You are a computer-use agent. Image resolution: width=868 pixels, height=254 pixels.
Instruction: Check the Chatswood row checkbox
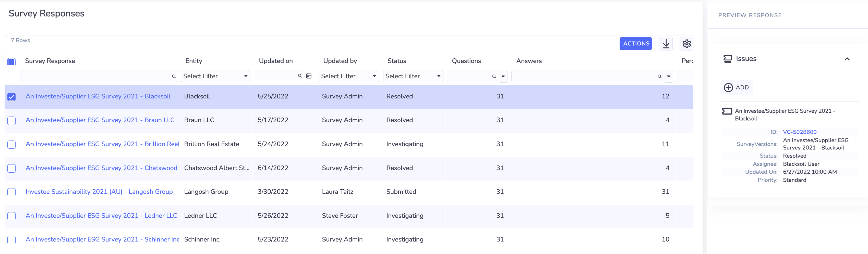11,168
